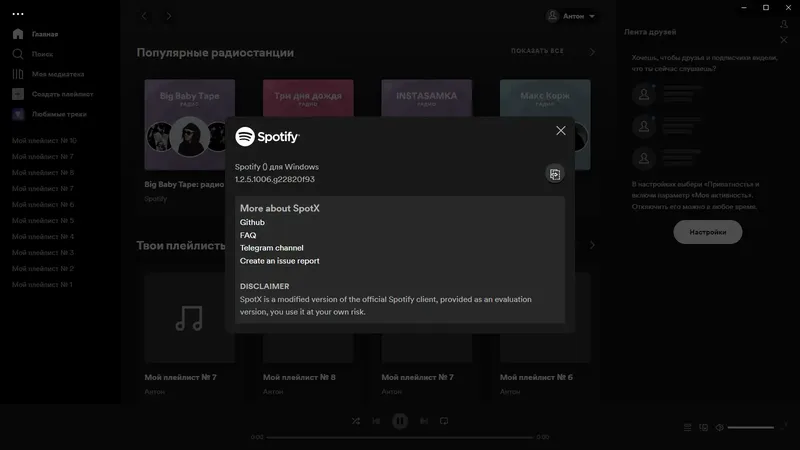Image resolution: width=800 pixels, height=450 pixels.
Task: Click the track progress bar
Action: click(400, 437)
